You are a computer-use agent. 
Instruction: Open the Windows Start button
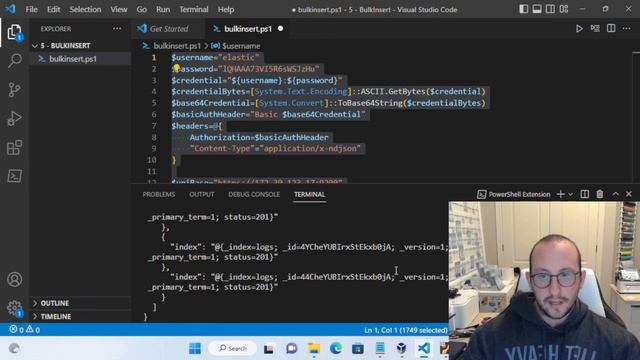tap(195, 348)
